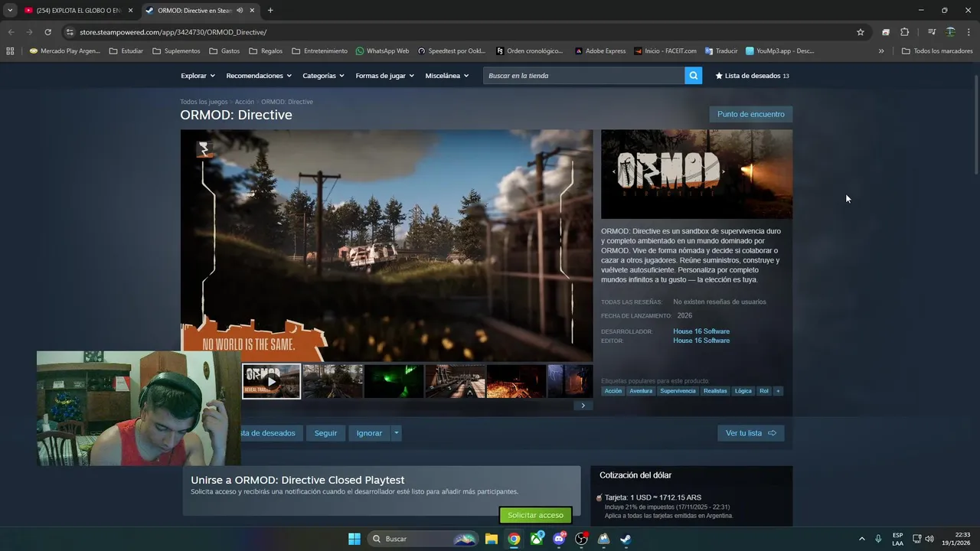
Task: Open Steam from the taskbar
Action: point(626,539)
